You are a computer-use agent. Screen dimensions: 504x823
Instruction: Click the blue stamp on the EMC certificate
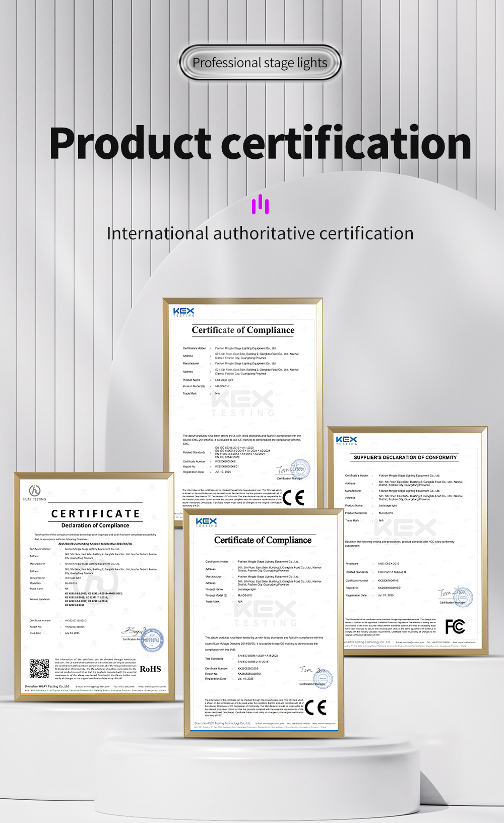(300, 469)
